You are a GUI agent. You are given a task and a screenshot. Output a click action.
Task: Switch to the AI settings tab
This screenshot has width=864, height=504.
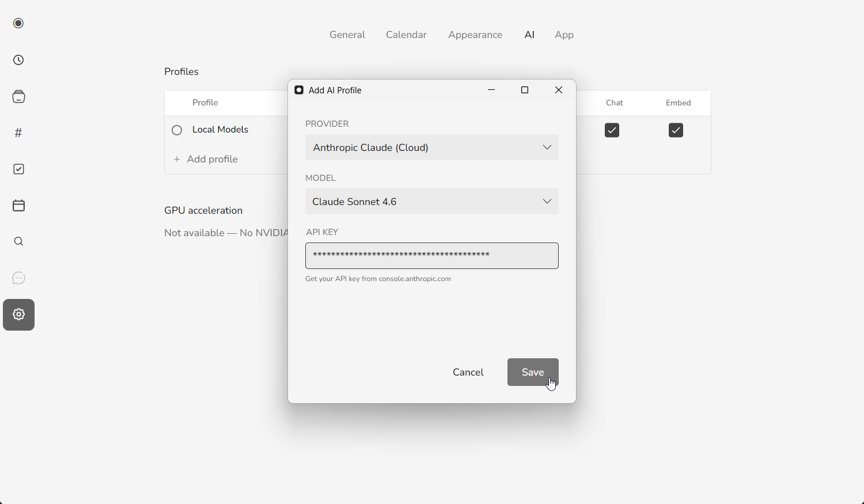529,35
